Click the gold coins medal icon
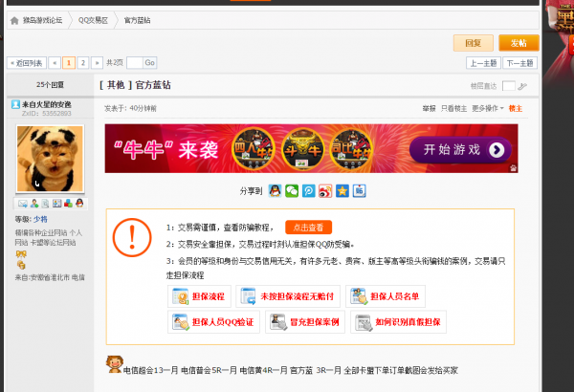The width and height of the screenshot is (574, 392). [x=21, y=265]
